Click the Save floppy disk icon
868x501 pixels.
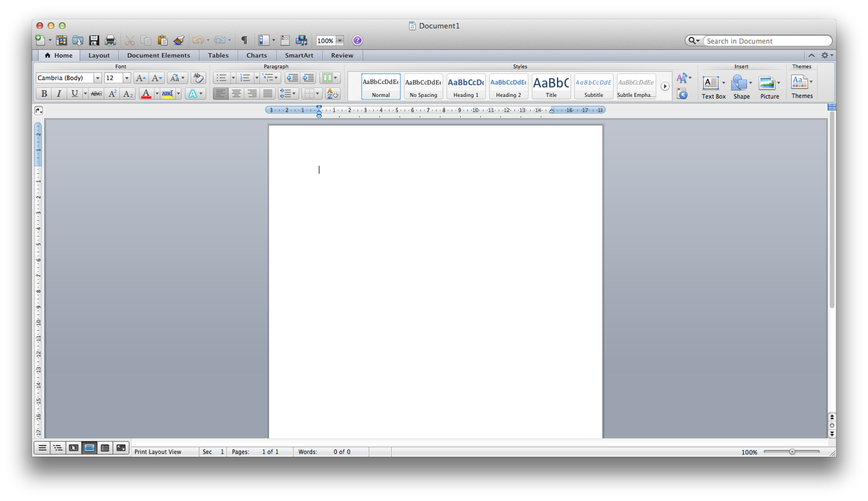(x=94, y=40)
